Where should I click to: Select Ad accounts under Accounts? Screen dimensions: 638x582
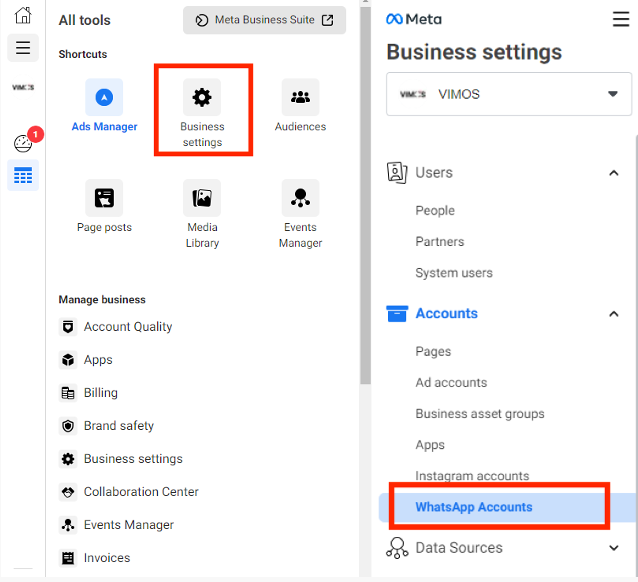click(451, 383)
